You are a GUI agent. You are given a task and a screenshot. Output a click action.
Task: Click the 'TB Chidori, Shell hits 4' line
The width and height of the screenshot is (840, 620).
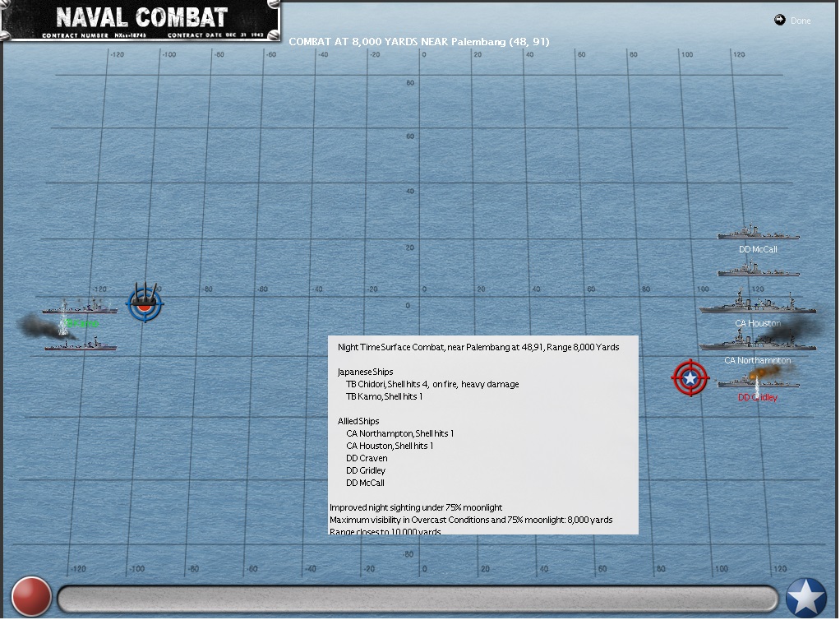pos(432,384)
